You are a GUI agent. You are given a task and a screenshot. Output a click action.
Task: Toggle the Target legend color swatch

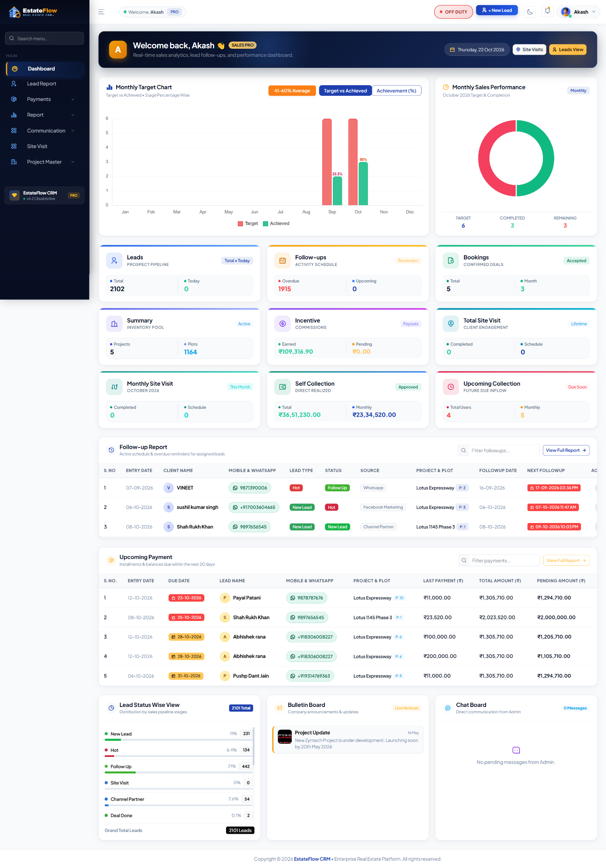240,224
